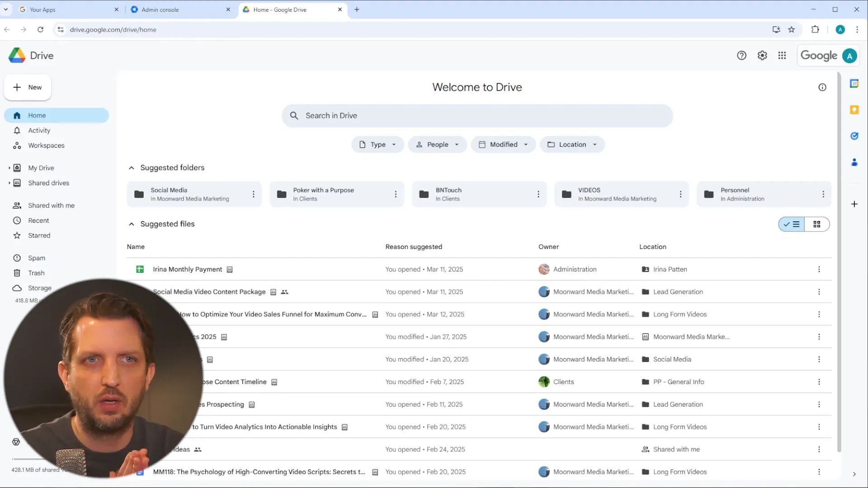Switch to the Admin console tab
The image size is (868, 488).
[x=180, y=9]
